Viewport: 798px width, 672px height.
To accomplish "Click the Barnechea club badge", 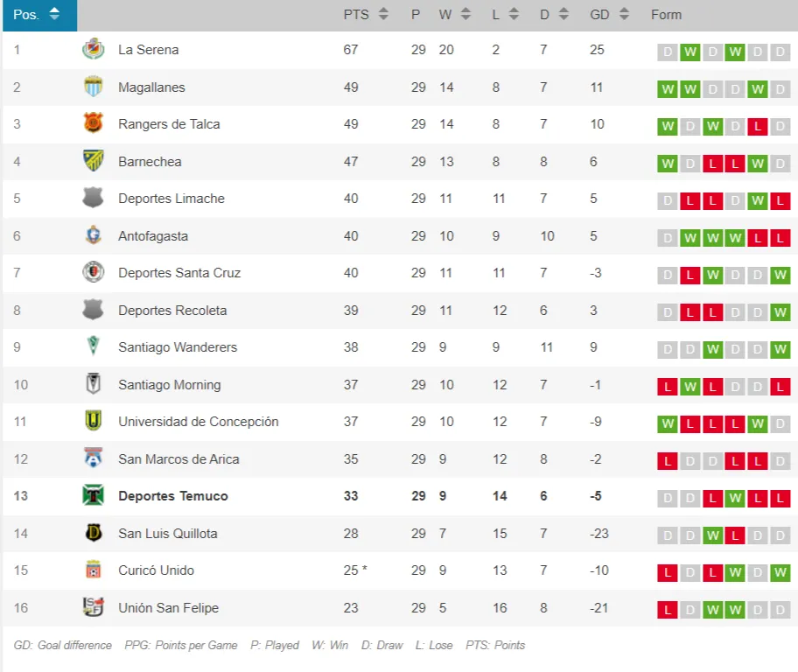I will (93, 162).
